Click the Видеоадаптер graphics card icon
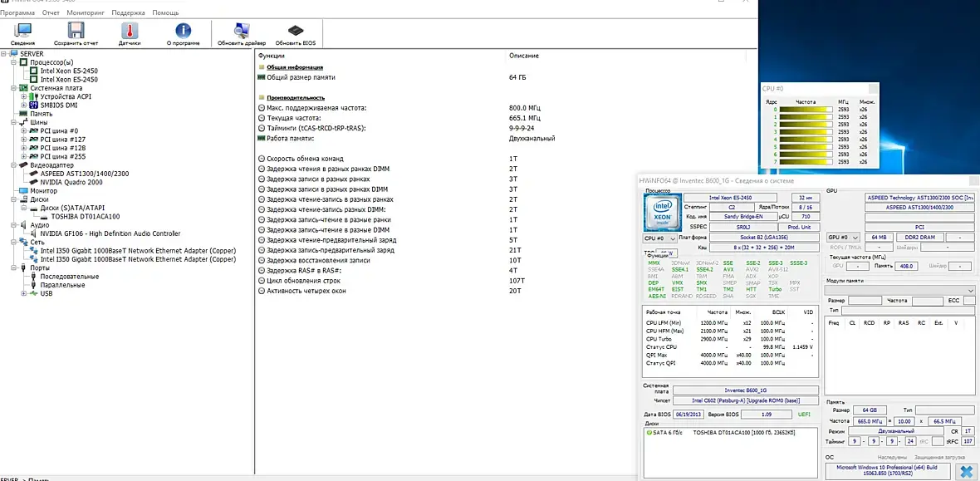Image resolution: width=980 pixels, height=481 pixels. tap(24, 165)
